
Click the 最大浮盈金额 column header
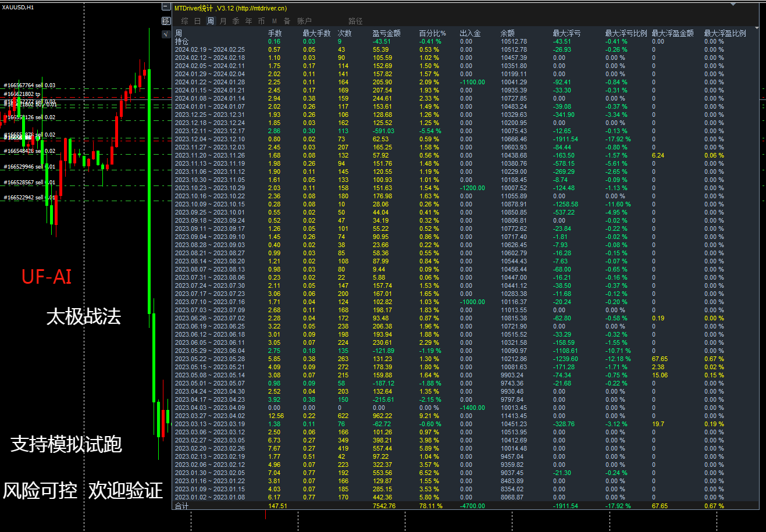pyautogui.click(x=672, y=34)
